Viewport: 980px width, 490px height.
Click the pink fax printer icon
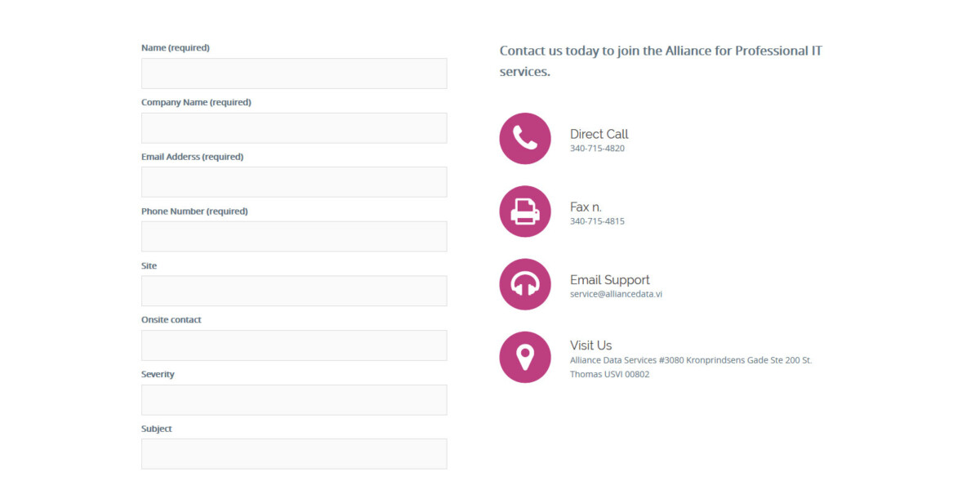click(x=525, y=212)
